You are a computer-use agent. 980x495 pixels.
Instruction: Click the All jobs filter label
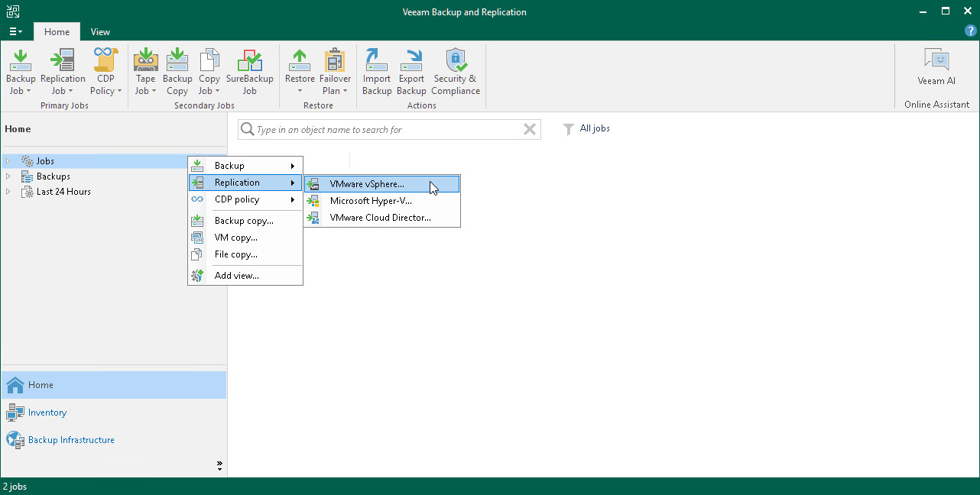pos(595,128)
